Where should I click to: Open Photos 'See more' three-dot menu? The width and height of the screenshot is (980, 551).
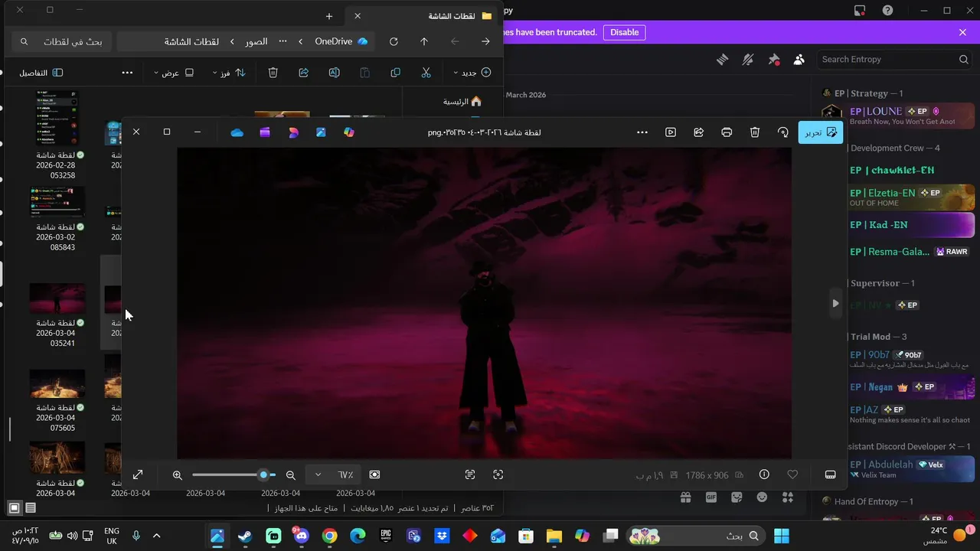pyautogui.click(x=642, y=132)
